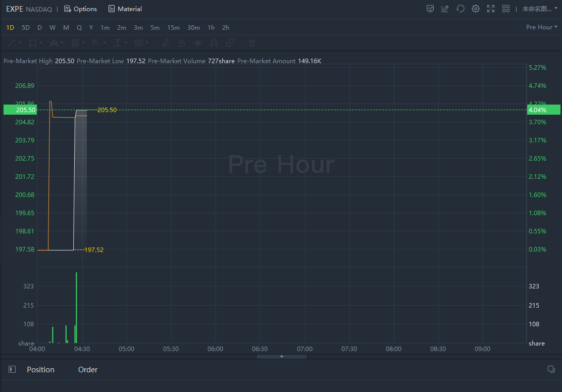The height and width of the screenshot is (392, 562).
Task: Open the Material button
Action: 125,9
